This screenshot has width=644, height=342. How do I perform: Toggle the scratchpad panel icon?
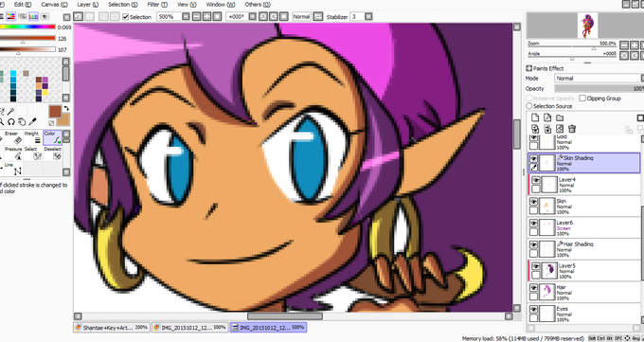click(x=45, y=16)
